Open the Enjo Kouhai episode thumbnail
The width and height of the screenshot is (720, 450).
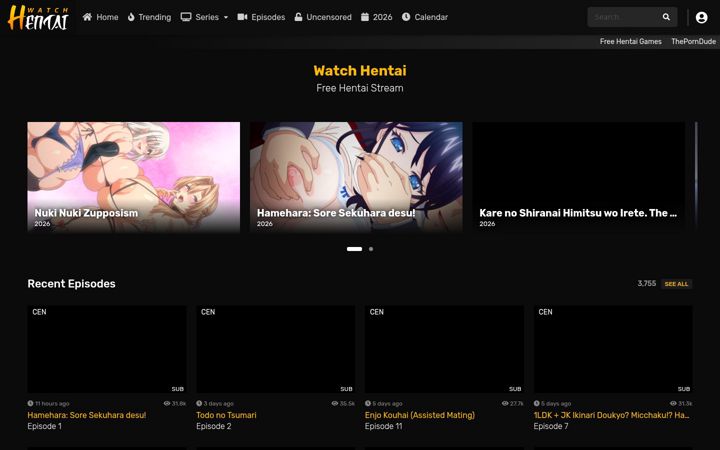[444, 349]
